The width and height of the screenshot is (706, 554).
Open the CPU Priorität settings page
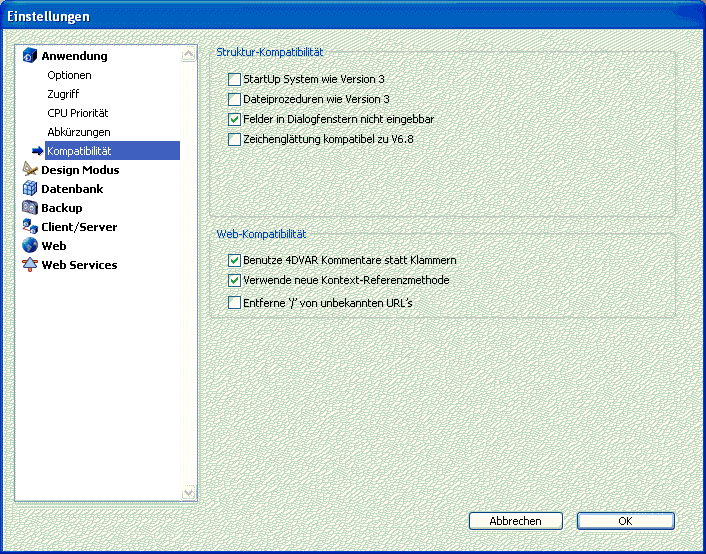(77, 113)
